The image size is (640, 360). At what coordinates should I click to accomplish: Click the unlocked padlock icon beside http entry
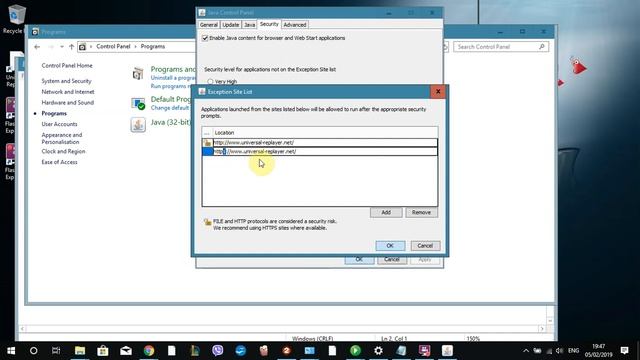tap(207, 142)
